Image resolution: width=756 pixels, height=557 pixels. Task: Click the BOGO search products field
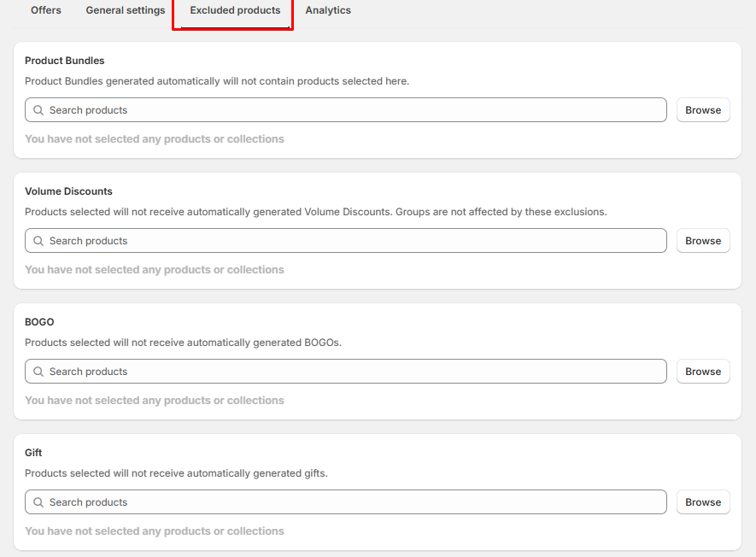pyautogui.click(x=346, y=372)
